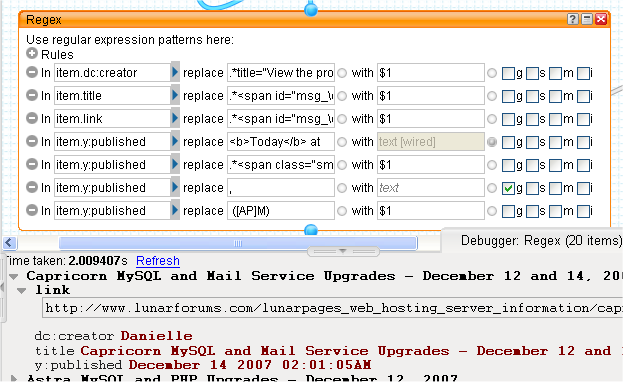Click the with-field wiring terminal in the item.title row
Viewport: 623px width, 382px height.
[x=492, y=96]
